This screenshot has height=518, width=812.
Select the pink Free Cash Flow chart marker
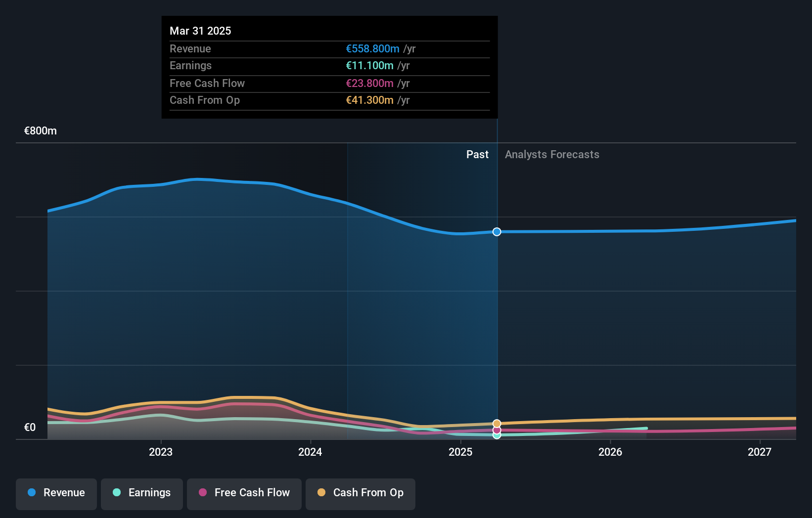496,430
